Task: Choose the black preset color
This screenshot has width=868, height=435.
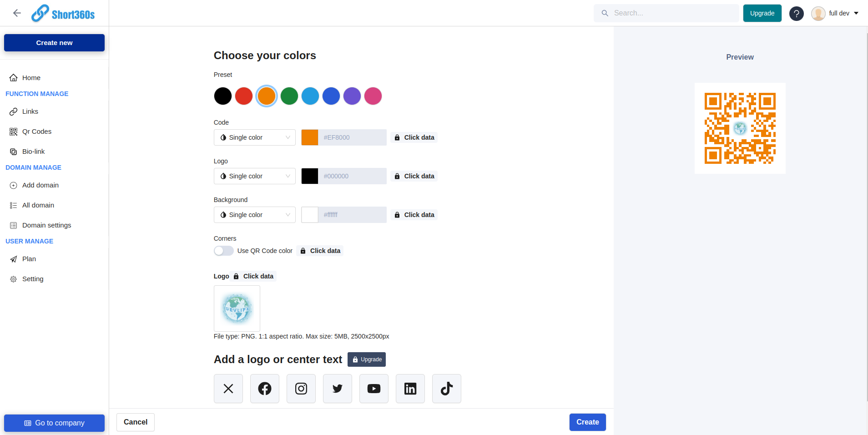Action: tap(223, 96)
